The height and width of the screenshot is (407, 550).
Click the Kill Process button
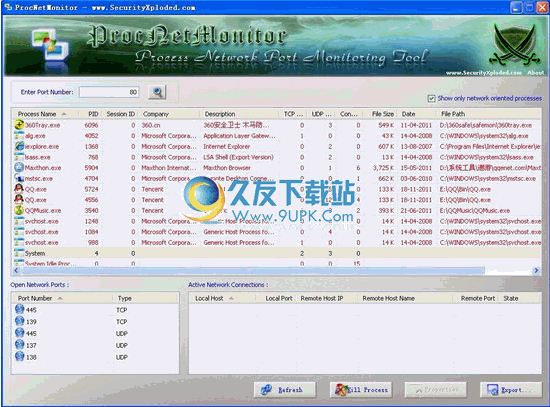click(x=361, y=389)
